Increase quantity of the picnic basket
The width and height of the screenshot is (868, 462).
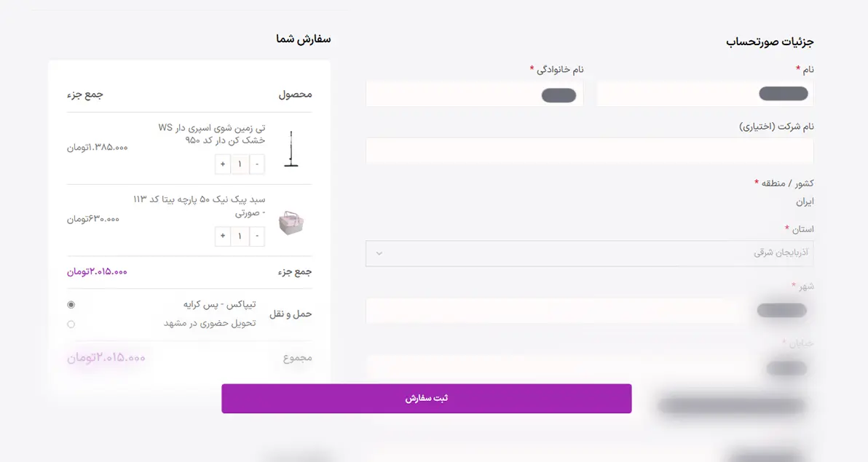click(223, 236)
